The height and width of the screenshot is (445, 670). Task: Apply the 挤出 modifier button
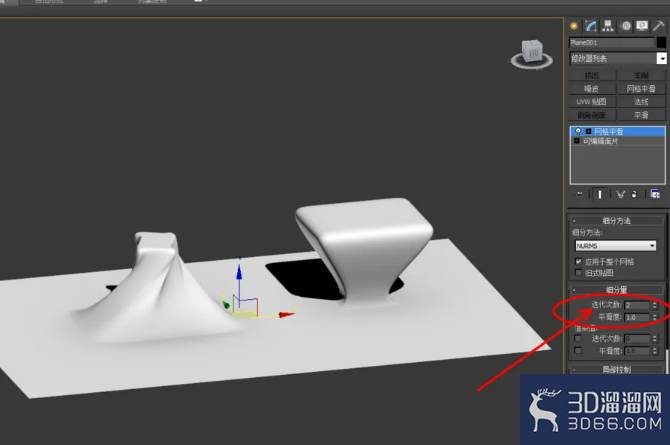coord(592,75)
